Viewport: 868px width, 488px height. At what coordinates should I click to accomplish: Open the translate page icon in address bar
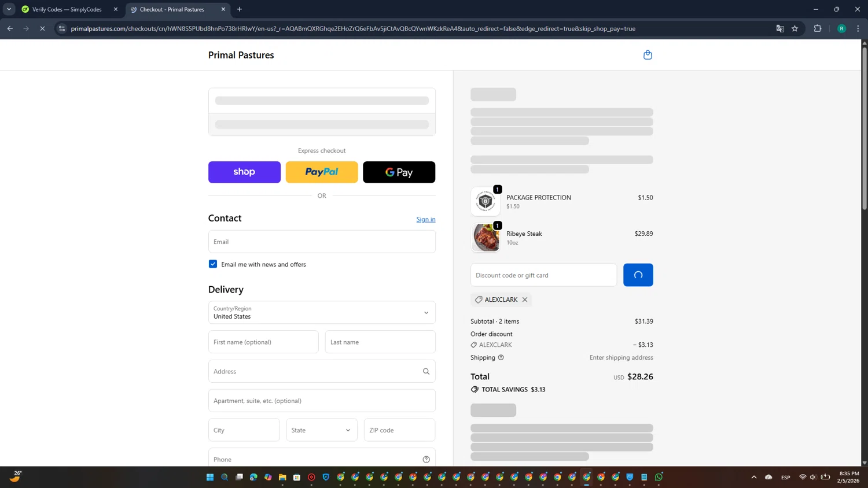780,28
